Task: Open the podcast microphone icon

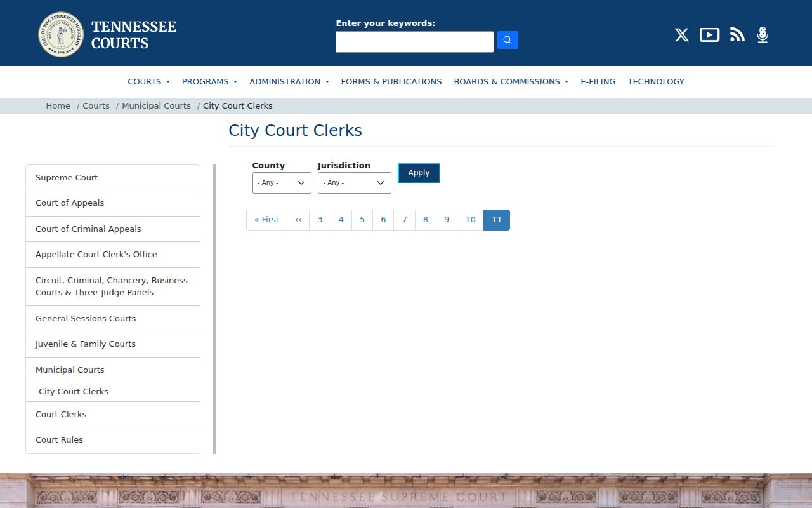Action: [x=763, y=35]
